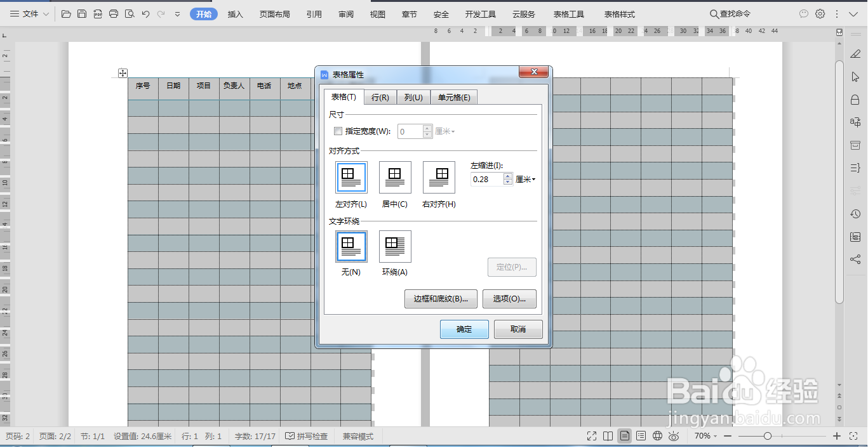Close the 表格属性 dialog
Viewport: 868px width, 448px height.
[534, 72]
